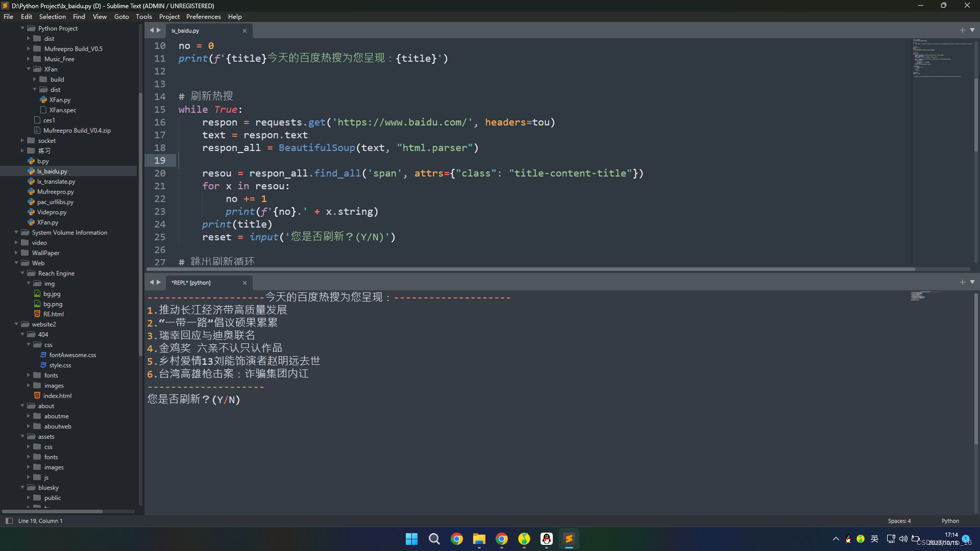Screen dimensions: 980x551
Task: Open Windows Start menu
Action: click(411, 539)
